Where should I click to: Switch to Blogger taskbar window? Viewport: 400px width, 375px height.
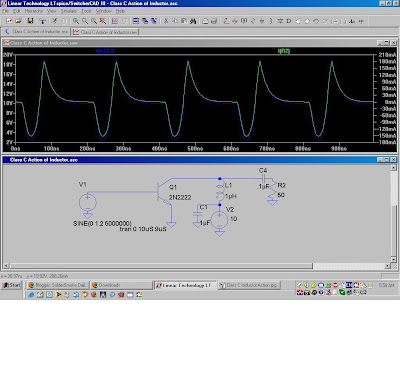(58, 285)
